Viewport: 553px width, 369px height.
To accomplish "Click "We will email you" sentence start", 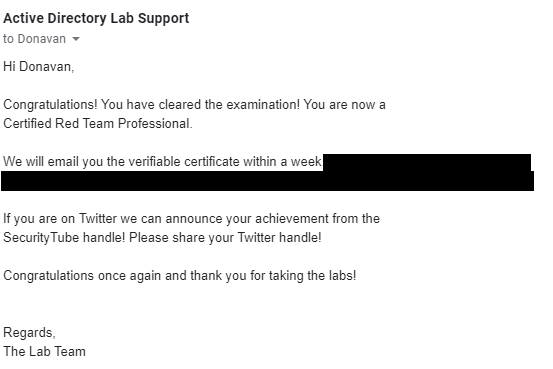I will [x=53, y=162].
